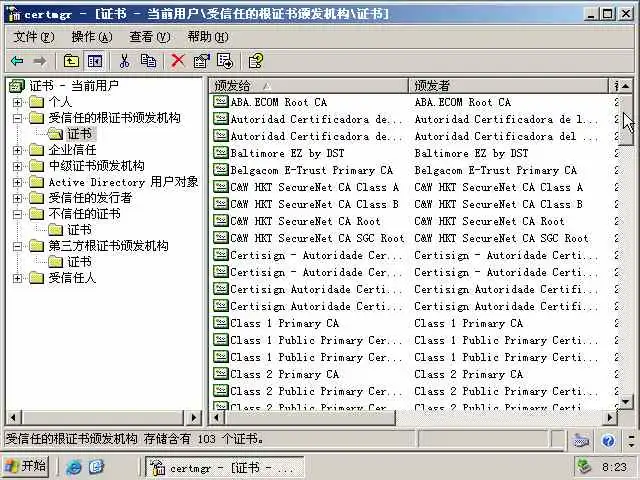Screen dimensions: 640x480
Task: Sort by the 颁发给 column header
Action: point(309,86)
